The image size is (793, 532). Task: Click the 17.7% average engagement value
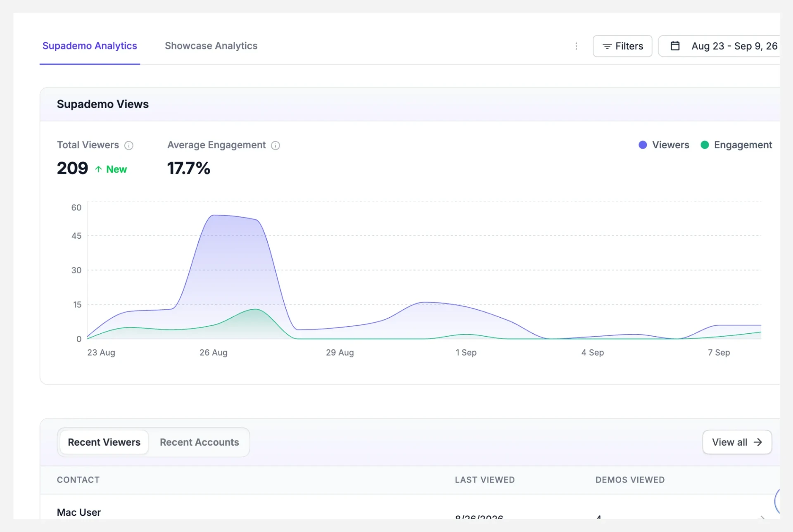189,168
